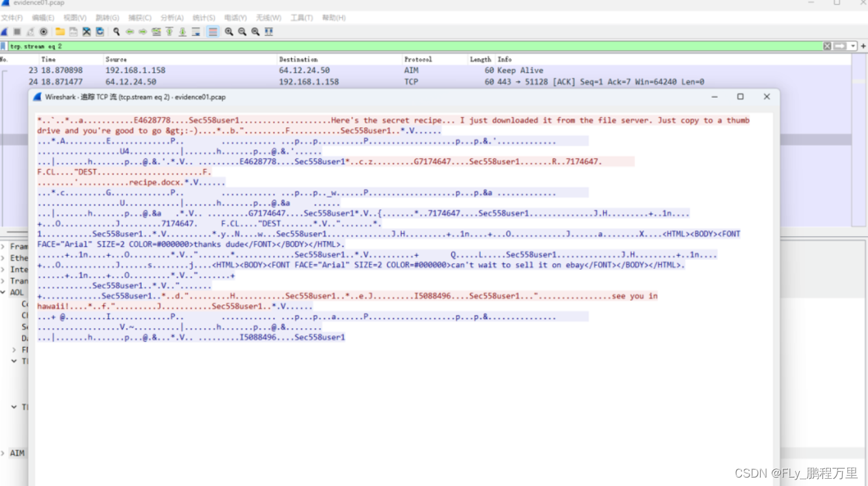The width and height of the screenshot is (868, 486).
Task: Click the display filter bookmark icon
Action: coord(3,46)
